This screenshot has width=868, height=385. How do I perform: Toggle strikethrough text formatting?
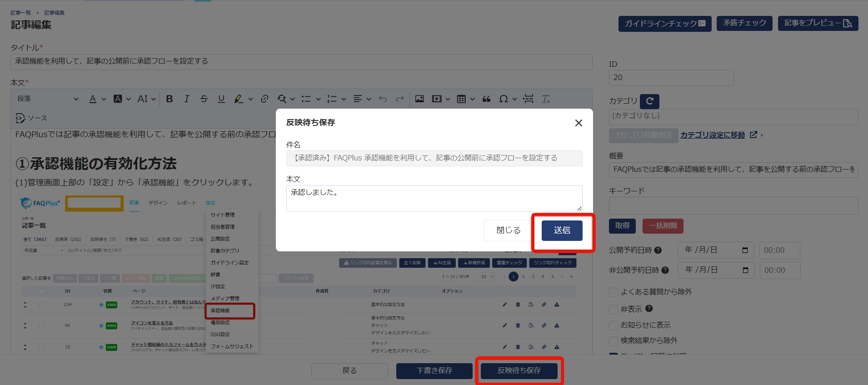pos(204,99)
